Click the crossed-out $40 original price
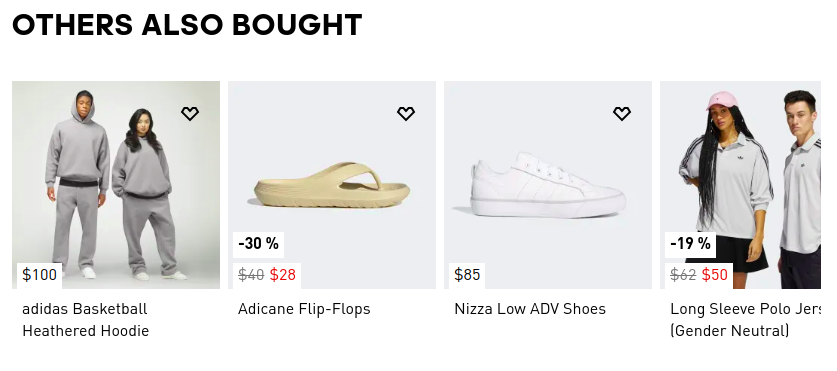Image resolution: width=837 pixels, height=371 pixels. point(251,275)
